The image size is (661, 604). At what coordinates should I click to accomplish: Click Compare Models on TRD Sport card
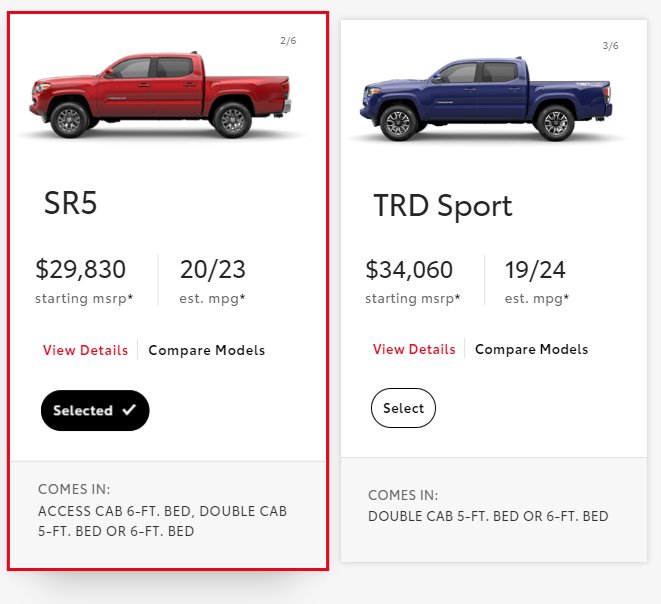coord(531,349)
